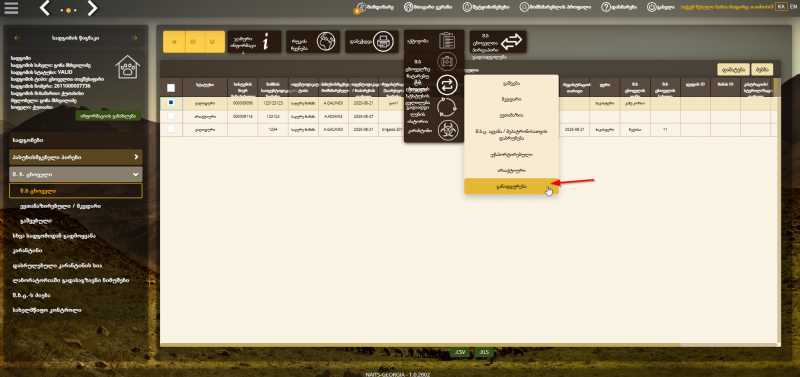This screenshot has width=800, height=377.
Task: Click the house with paw print icon
Action: pyautogui.click(x=128, y=67)
